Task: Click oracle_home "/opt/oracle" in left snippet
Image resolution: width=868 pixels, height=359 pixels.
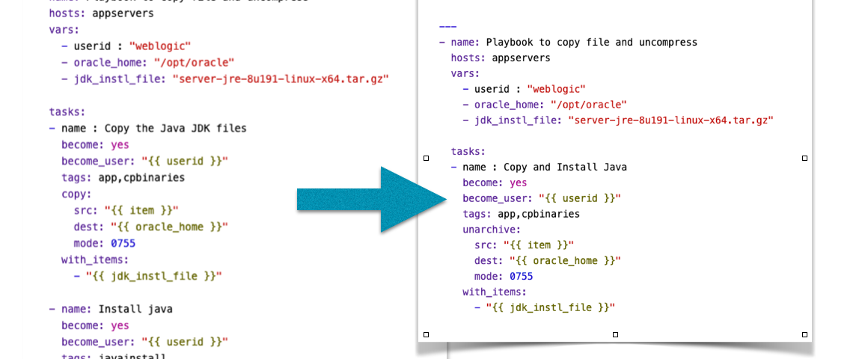Action: [195, 62]
